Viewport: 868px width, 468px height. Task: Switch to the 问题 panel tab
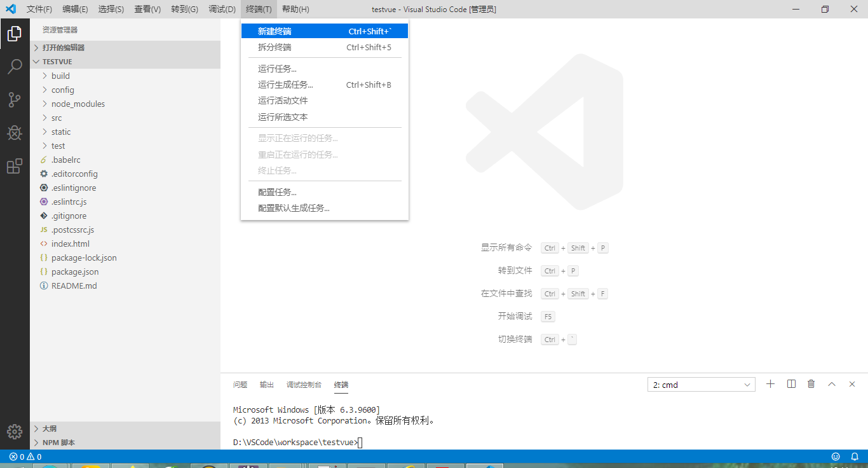point(240,385)
